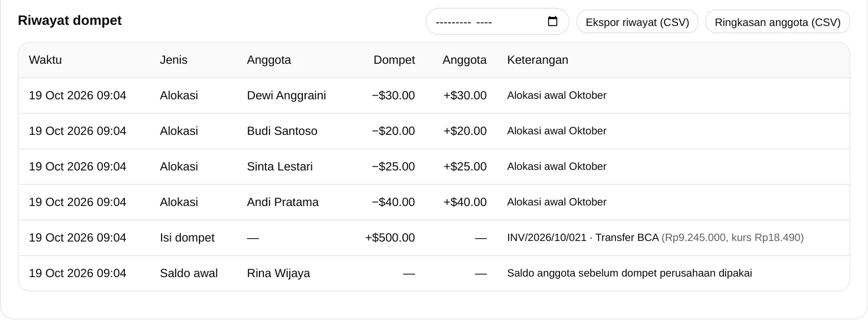Click the Dompet column header
Screen dimensions: 868x320
click(394, 60)
